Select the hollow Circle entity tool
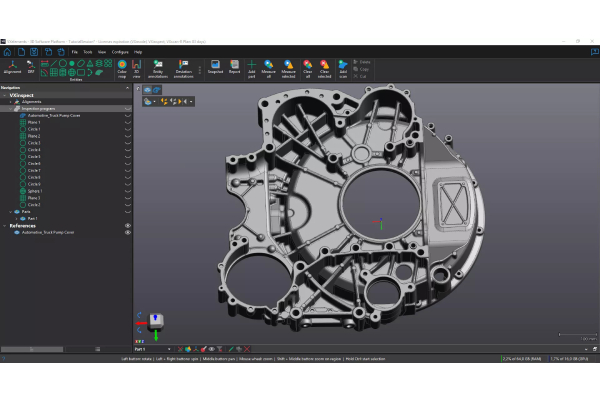Image resolution: width=600 pixels, height=400 pixels. pos(63,64)
